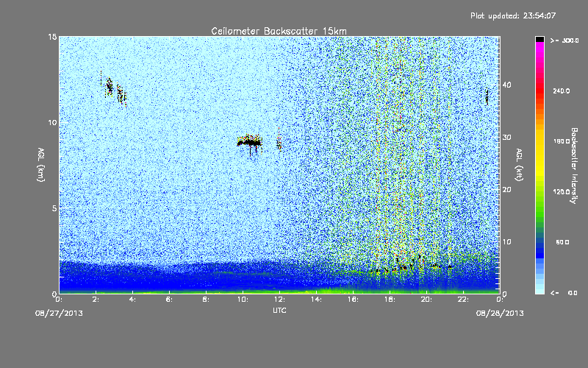Click the '<= 0.0' colorbar minimum label
The height and width of the screenshot is (368, 588).
pos(564,292)
